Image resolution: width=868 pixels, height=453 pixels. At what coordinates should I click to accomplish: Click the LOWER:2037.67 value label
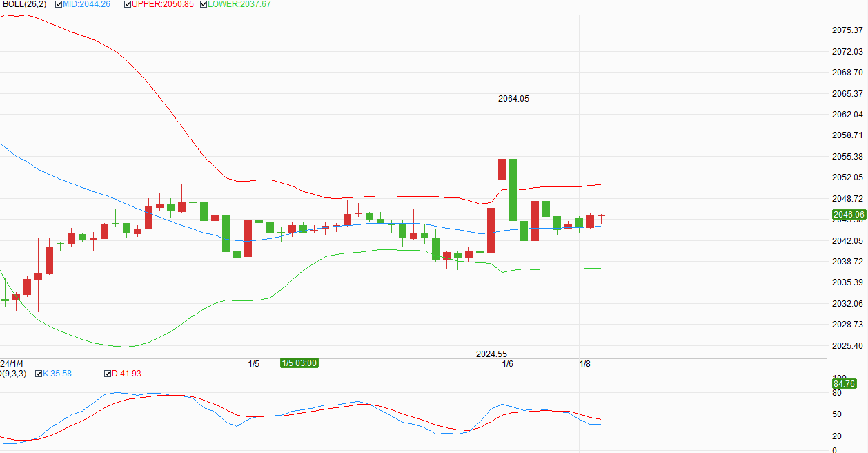[x=239, y=4]
